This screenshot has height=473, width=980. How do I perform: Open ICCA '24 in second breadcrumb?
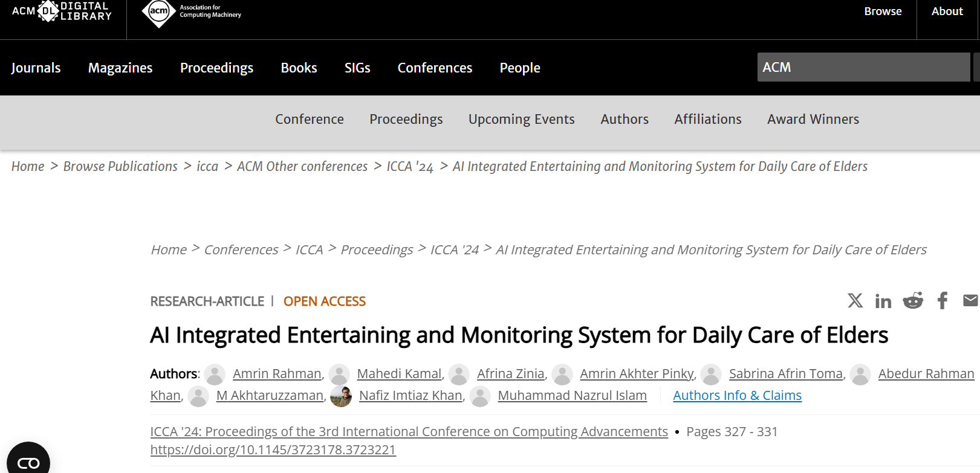[455, 249]
